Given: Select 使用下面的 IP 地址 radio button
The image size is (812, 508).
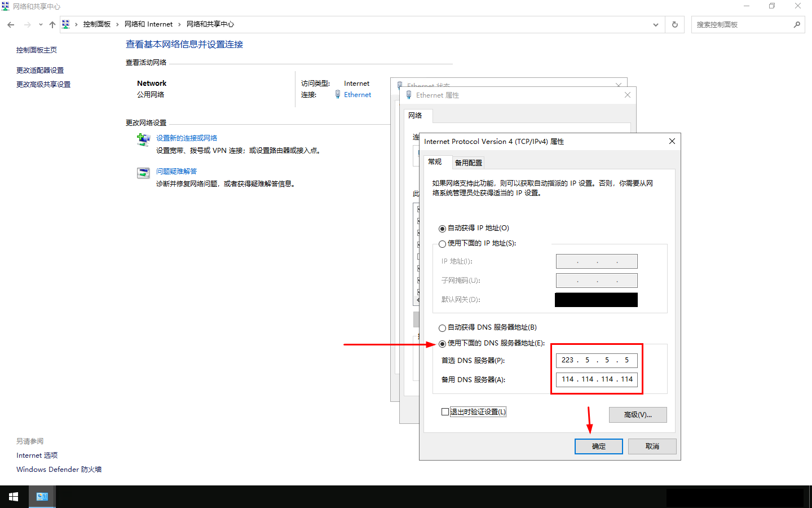Looking at the screenshot, I should pos(442,244).
